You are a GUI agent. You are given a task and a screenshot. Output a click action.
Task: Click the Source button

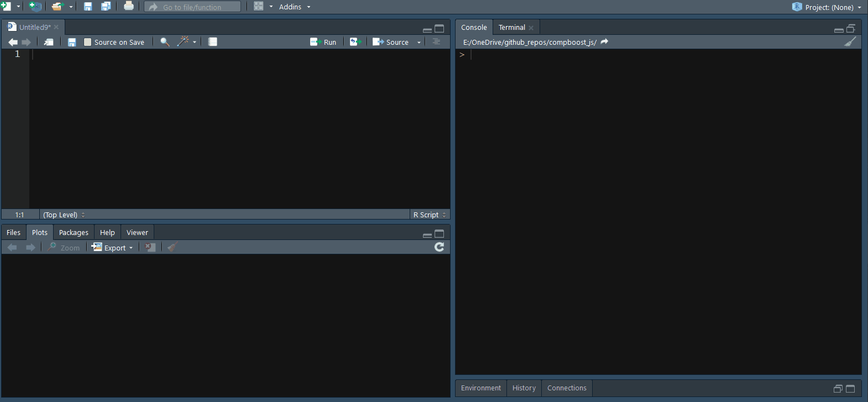(x=391, y=42)
